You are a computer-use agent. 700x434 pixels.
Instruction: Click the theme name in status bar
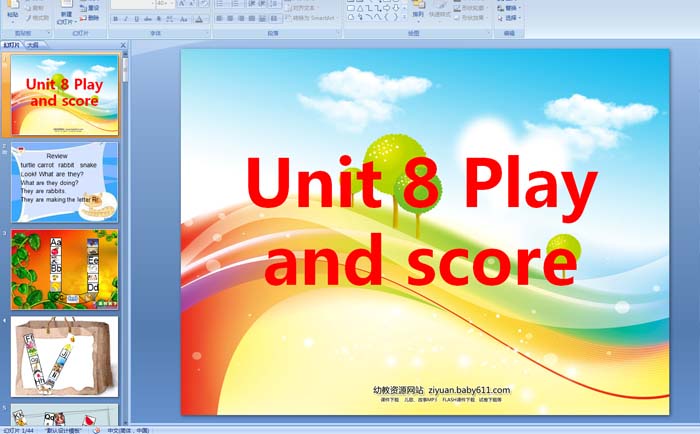click(x=64, y=430)
